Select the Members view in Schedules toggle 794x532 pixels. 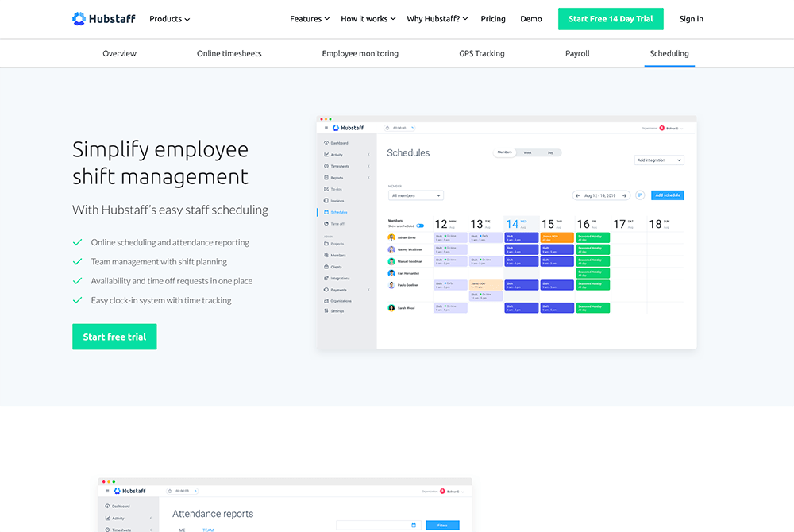504,152
